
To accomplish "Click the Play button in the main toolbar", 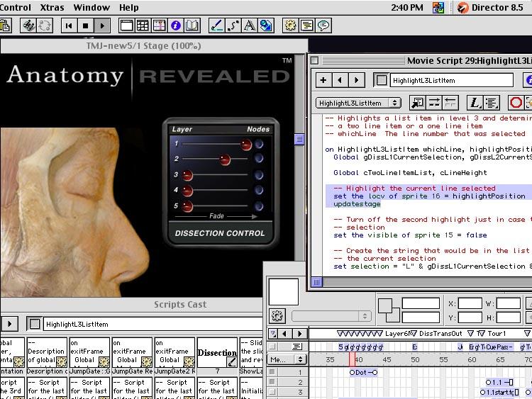I will click(102, 26).
